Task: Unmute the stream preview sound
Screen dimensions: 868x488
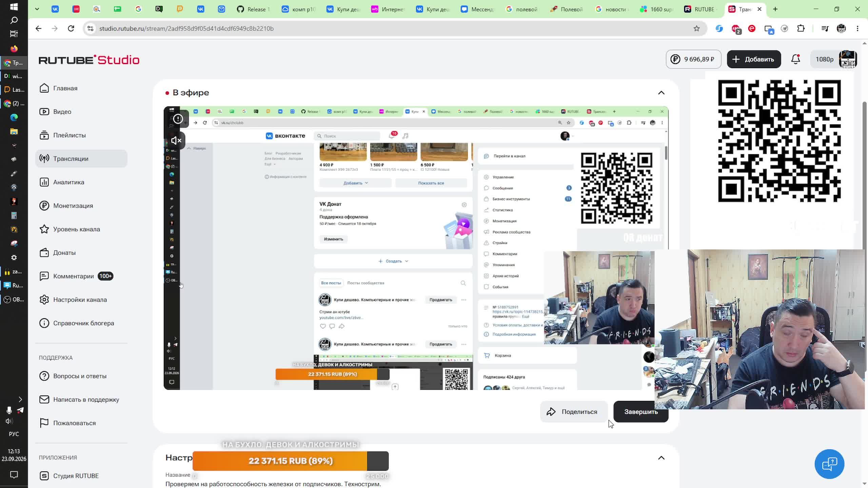Action: click(x=176, y=140)
